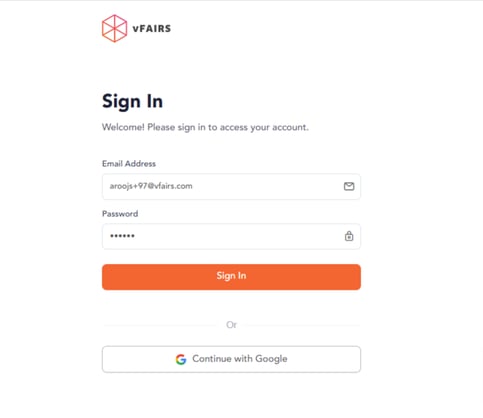
Task: Click the envelope icon in email field
Action: [349, 186]
